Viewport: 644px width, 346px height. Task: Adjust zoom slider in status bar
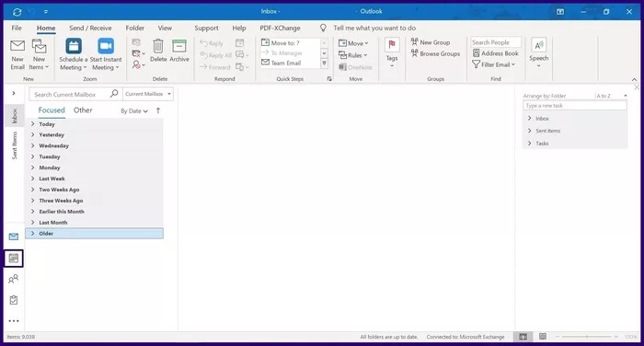pos(587,337)
